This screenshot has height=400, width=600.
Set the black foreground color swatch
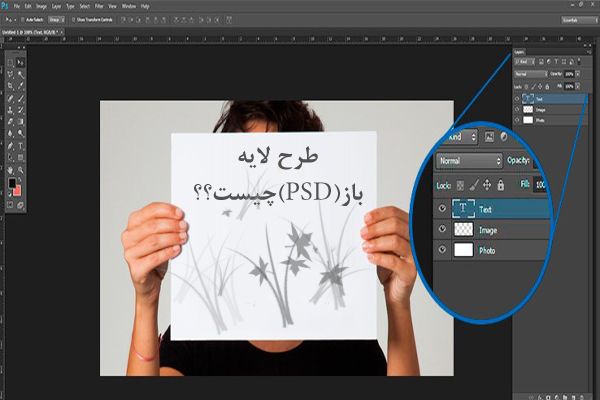click(x=11, y=182)
